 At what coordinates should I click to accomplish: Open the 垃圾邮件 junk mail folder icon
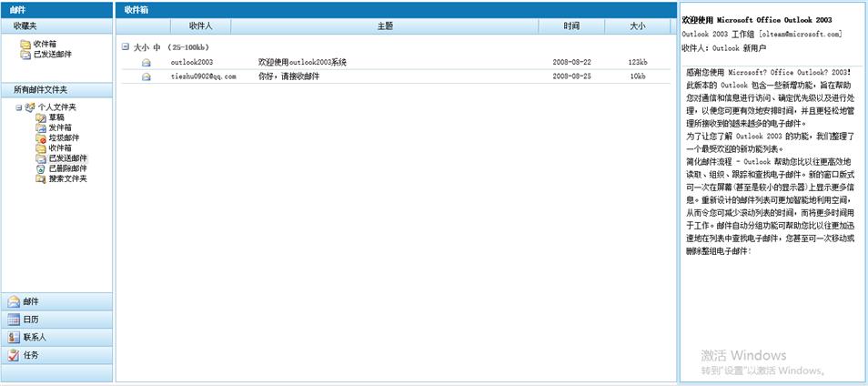[x=40, y=137]
